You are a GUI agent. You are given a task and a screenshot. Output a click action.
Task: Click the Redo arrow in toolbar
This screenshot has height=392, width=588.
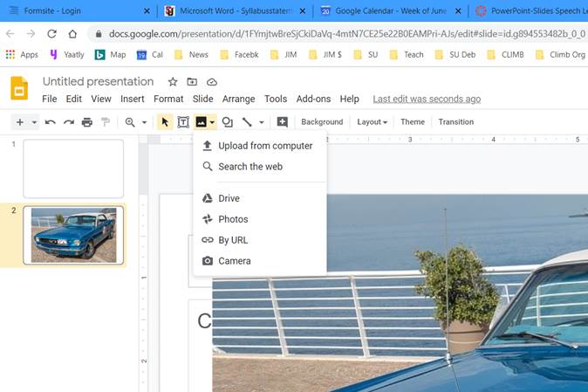tap(69, 122)
